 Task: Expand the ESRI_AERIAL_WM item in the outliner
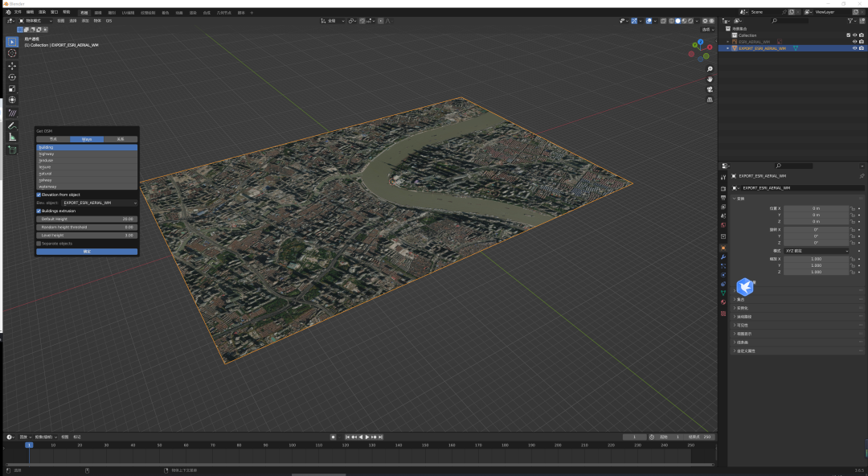tap(728, 41)
